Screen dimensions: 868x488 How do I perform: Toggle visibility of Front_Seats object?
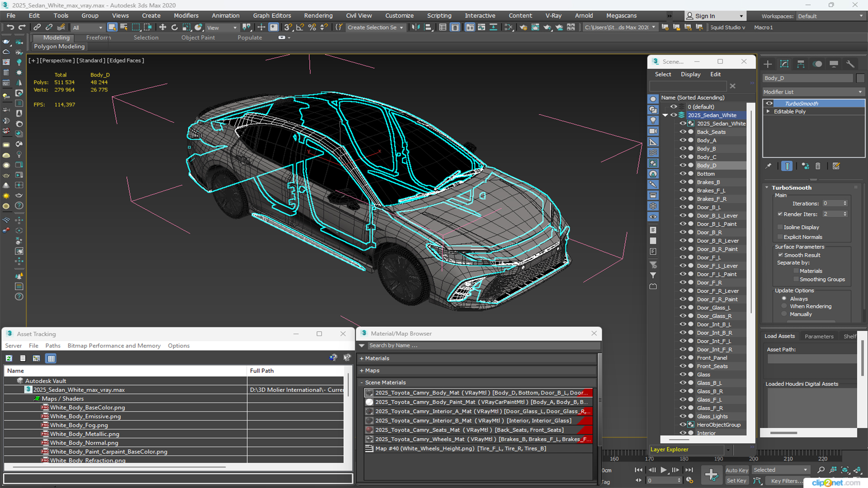click(x=683, y=366)
